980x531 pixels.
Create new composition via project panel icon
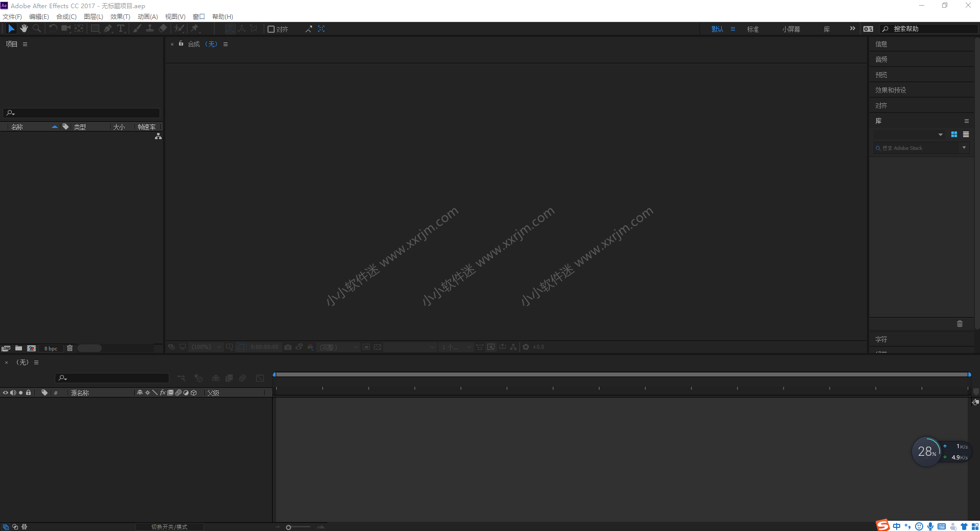[x=31, y=348]
